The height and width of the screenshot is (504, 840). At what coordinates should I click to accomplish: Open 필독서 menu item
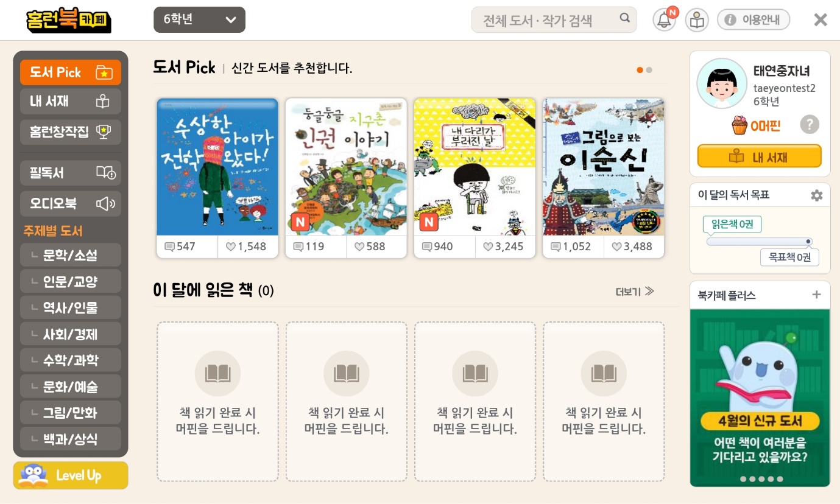[70, 173]
